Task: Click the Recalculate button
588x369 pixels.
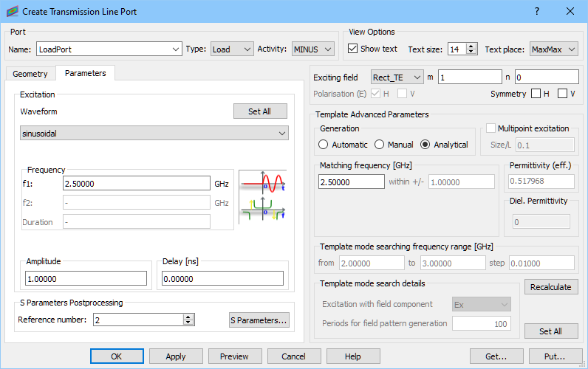Action: point(551,287)
